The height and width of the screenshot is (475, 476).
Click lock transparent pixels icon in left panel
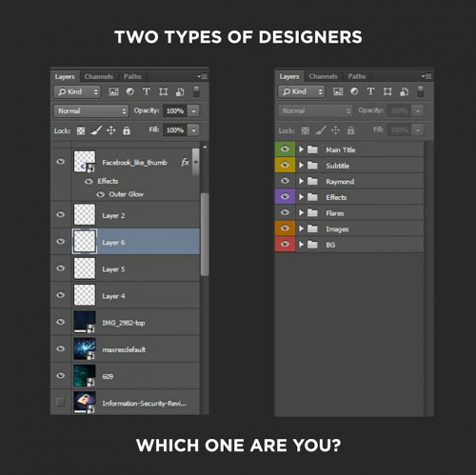[x=81, y=130]
